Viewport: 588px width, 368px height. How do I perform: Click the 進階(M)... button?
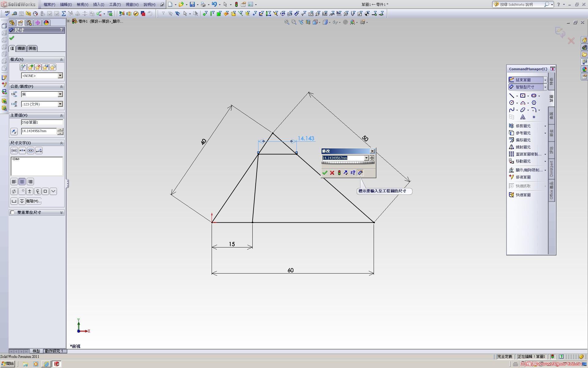[x=33, y=201]
